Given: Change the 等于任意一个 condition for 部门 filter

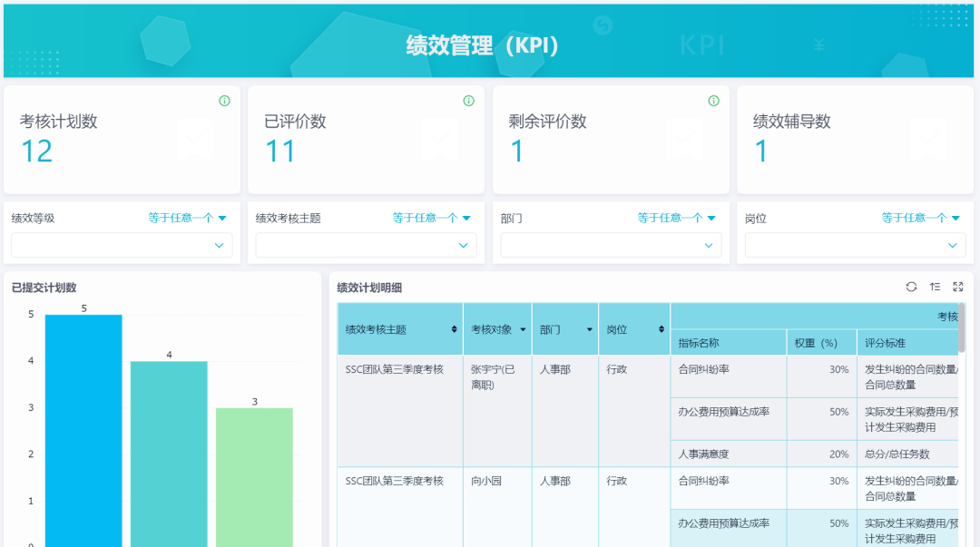Looking at the screenshot, I should click(676, 218).
